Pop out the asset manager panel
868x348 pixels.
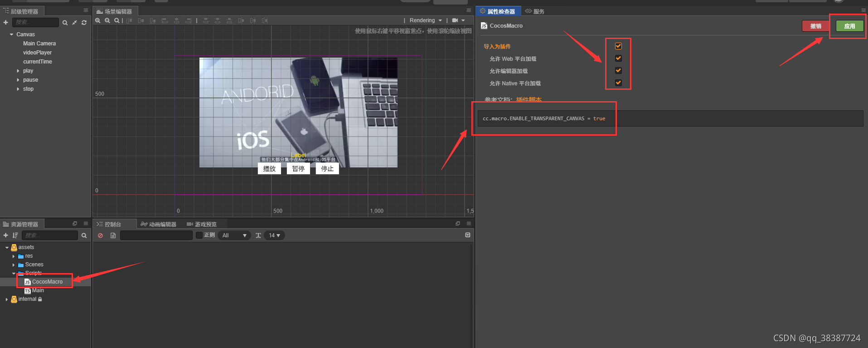coord(75,223)
